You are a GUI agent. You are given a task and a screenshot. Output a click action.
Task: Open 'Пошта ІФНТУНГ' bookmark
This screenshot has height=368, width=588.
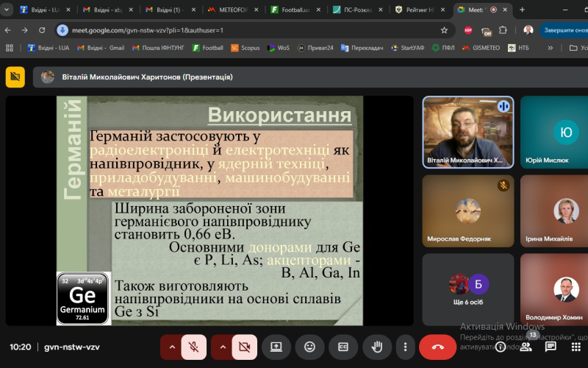[158, 48]
